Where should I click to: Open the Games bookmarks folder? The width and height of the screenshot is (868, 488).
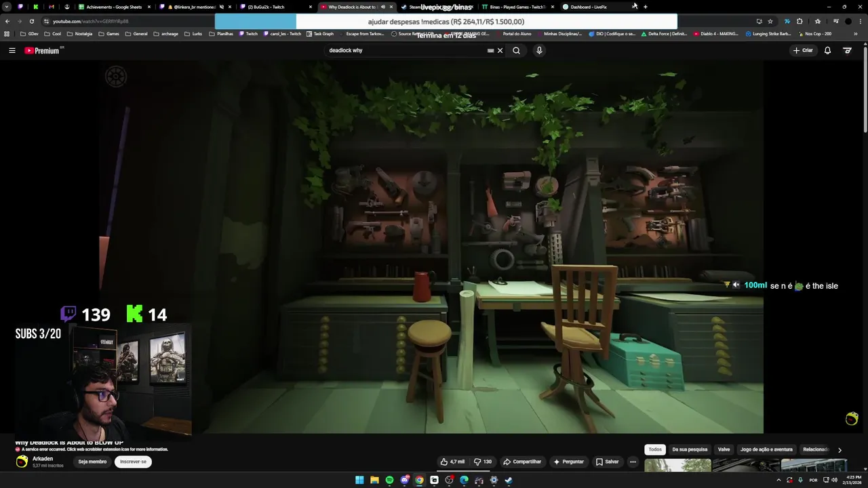(108, 33)
